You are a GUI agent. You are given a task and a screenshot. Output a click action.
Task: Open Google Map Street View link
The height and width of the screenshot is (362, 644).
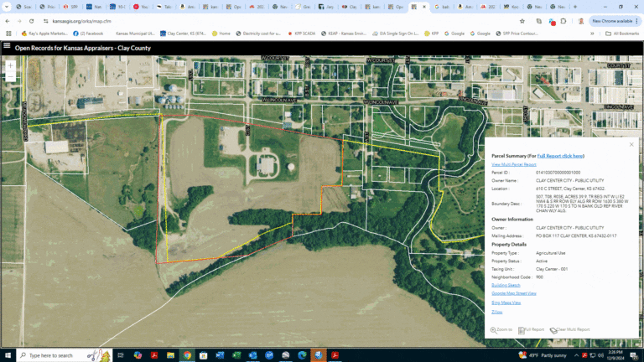pos(513,293)
